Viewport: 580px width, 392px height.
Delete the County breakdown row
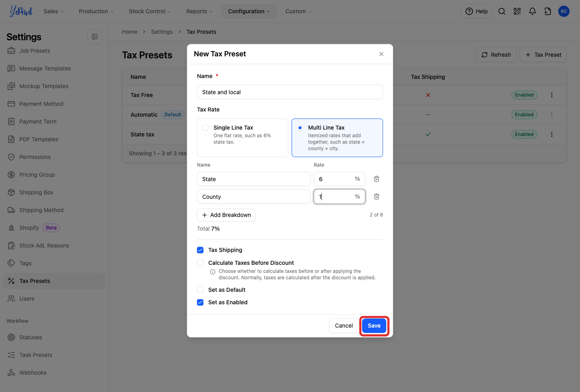[377, 197]
